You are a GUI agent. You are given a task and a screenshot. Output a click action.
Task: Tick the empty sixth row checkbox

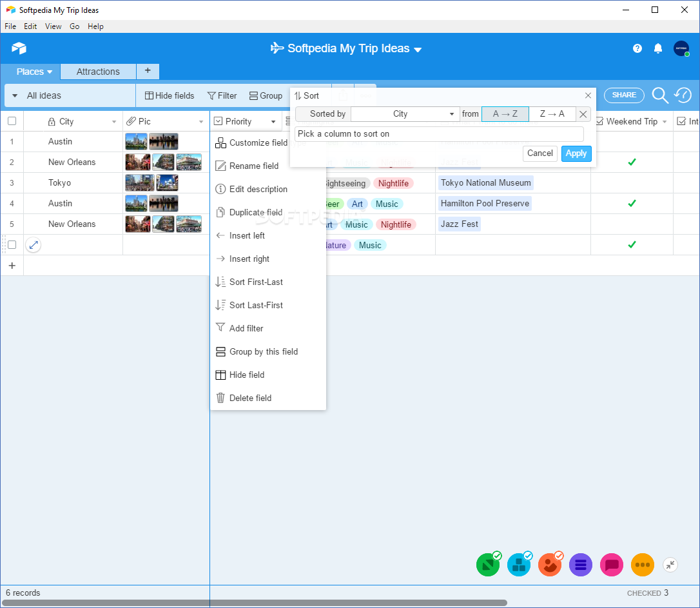tap(12, 244)
